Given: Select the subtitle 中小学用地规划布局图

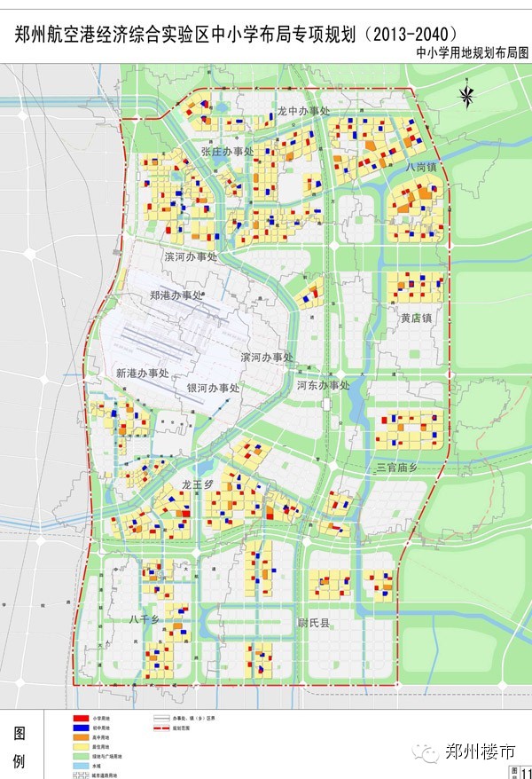Looking at the screenshot, I should tap(473, 53).
